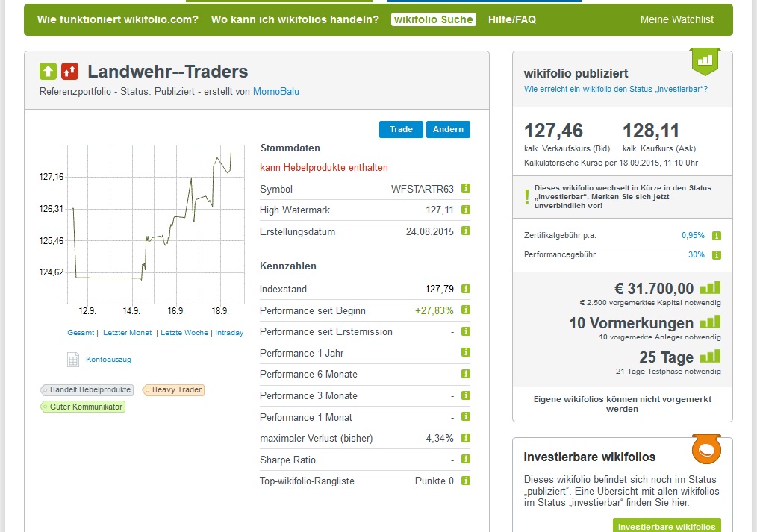Viewport: 757px width, 532px height.
Task: Click the investierbare wikifolios green button
Action: [667, 526]
